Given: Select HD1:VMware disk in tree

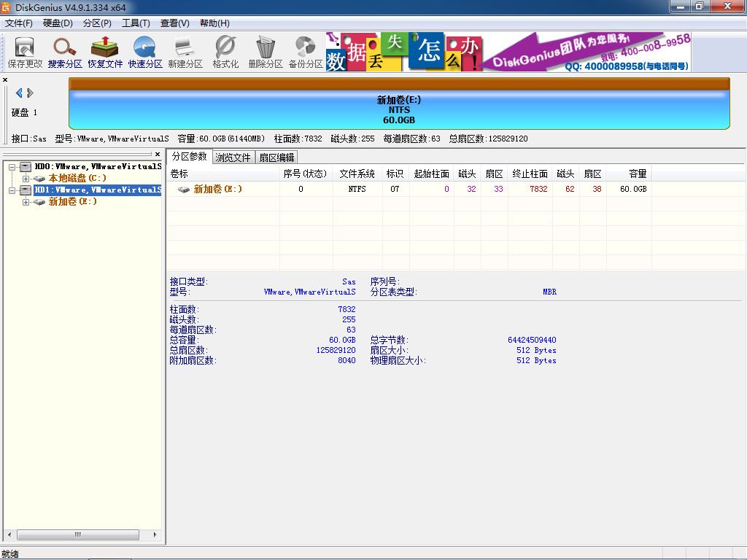Looking at the screenshot, I should pyautogui.click(x=98, y=190).
